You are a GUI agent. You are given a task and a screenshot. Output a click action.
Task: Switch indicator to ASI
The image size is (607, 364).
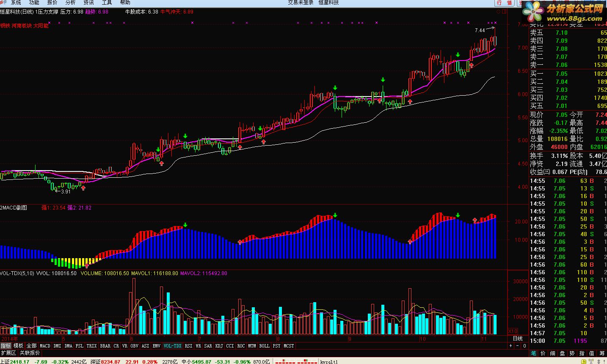coord(145,346)
